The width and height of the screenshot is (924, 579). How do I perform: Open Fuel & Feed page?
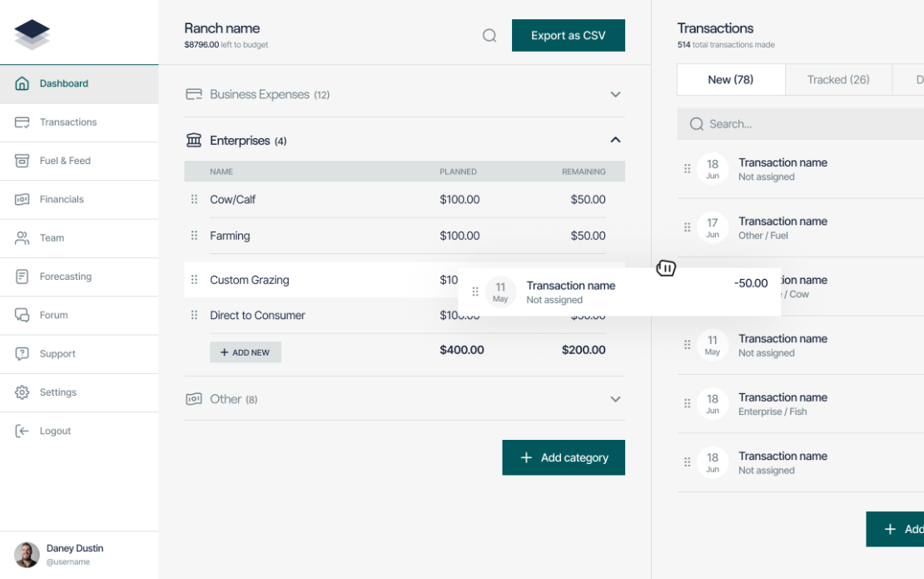tap(79, 161)
